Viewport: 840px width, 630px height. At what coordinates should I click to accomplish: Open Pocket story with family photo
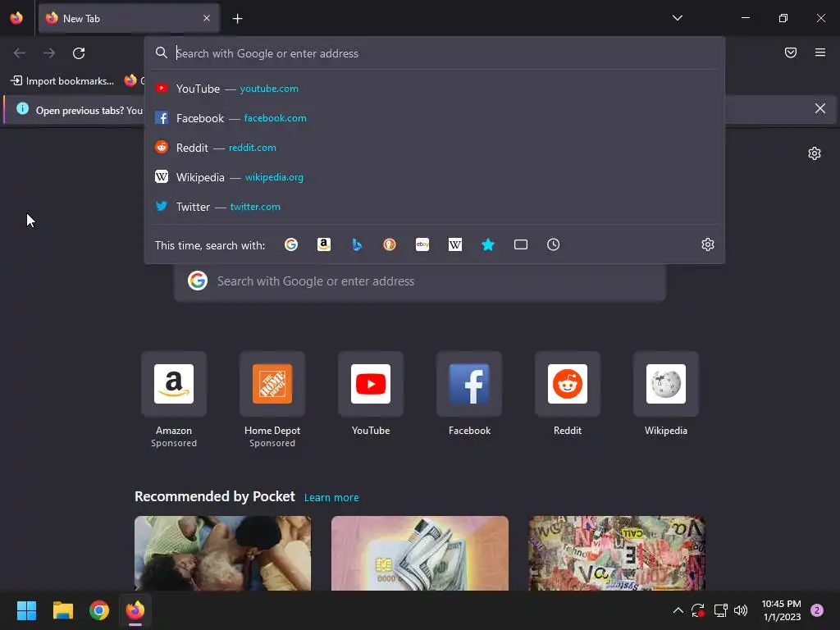(x=223, y=554)
